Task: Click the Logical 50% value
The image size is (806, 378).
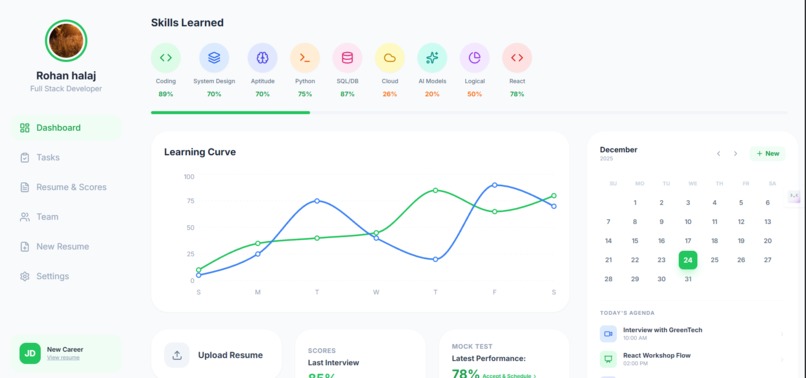Action: [x=474, y=94]
